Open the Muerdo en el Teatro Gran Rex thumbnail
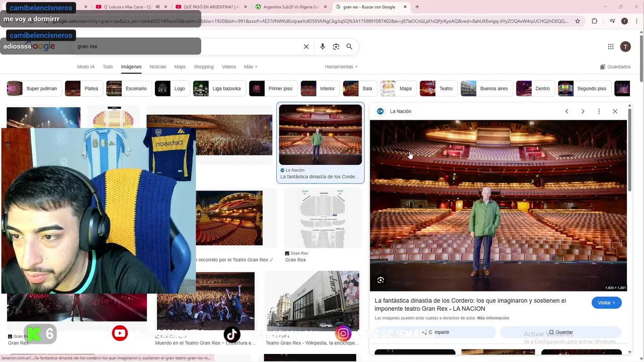Screen dimensions: 644x362 tap(205, 301)
